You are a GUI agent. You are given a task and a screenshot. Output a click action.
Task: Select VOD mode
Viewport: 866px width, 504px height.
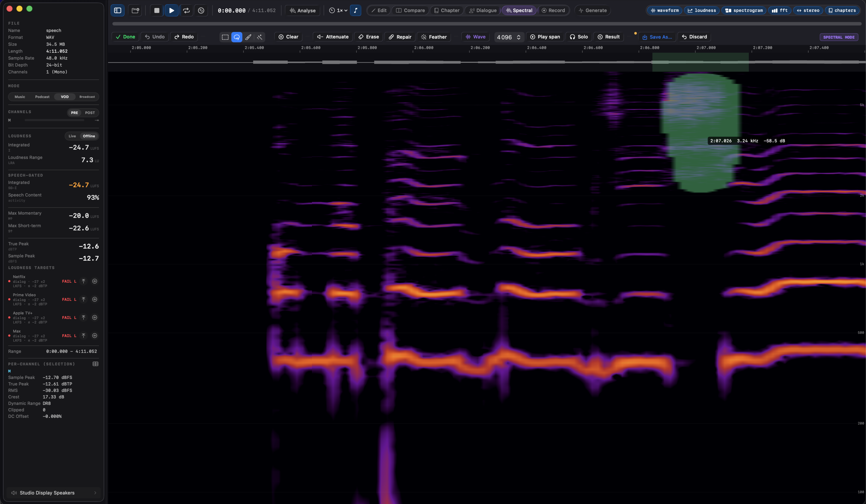tap(65, 97)
